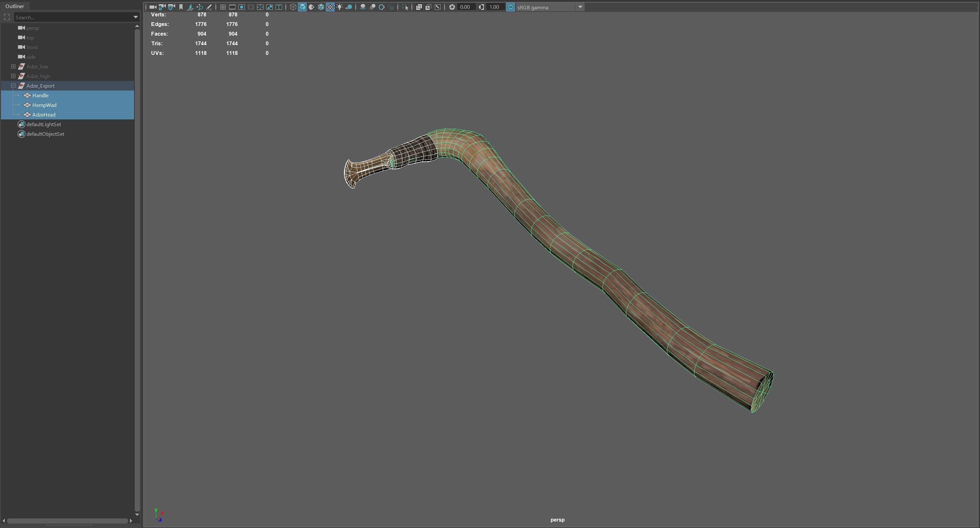Open the Outliner search options arrow
The height and width of the screenshot is (528, 980).
click(135, 17)
